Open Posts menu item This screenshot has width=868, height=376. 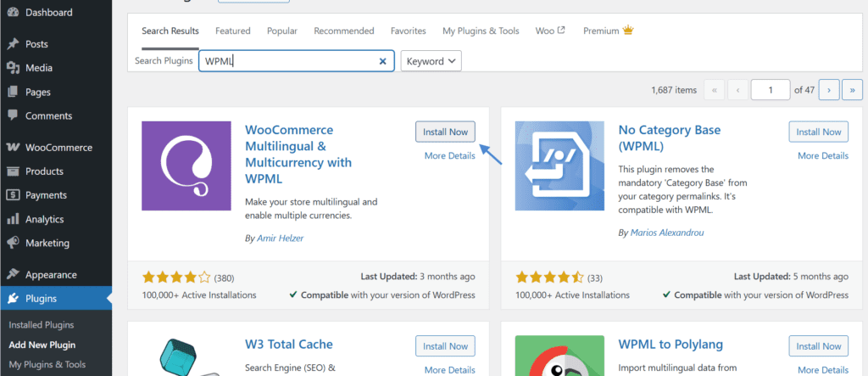coord(56,44)
